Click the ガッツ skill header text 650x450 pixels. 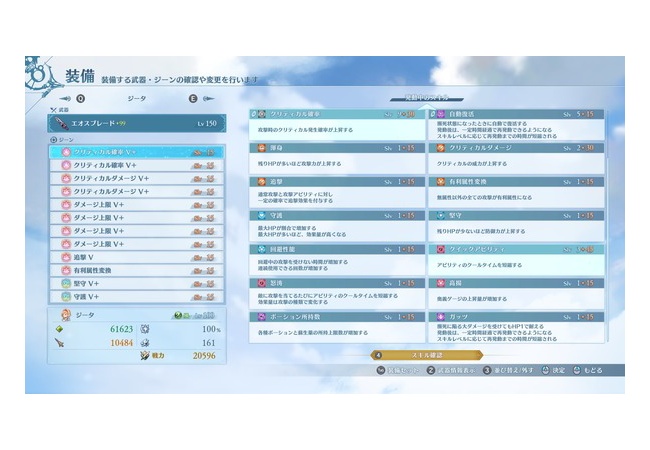[x=458, y=317]
